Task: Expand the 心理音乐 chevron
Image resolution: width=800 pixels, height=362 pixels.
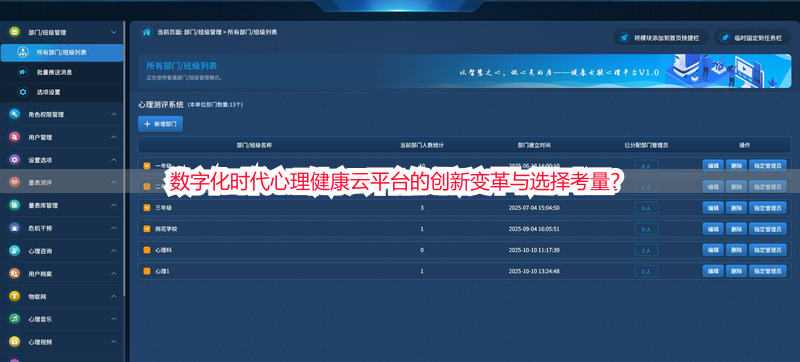Action: pyautogui.click(x=114, y=319)
